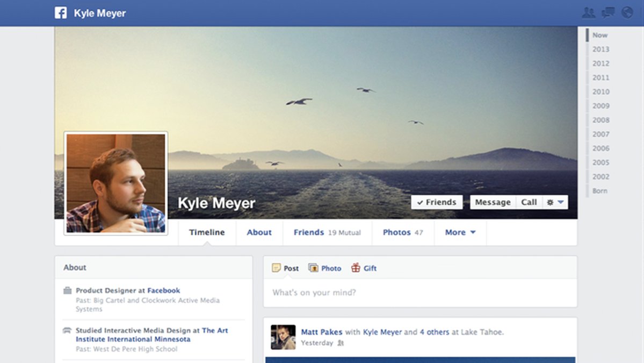Jump to 2013 in the timeline

click(601, 49)
